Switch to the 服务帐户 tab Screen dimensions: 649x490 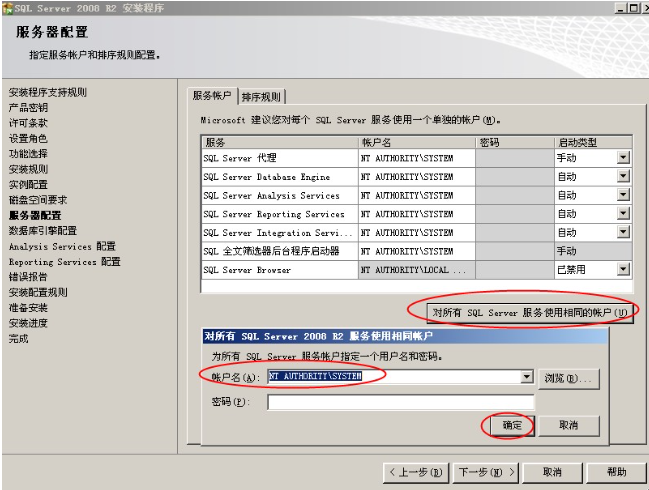[x=212, y=96]
